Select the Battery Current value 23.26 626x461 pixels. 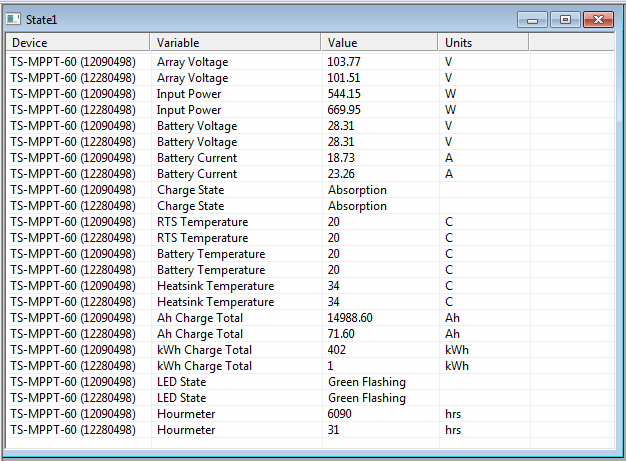[341, 174]
